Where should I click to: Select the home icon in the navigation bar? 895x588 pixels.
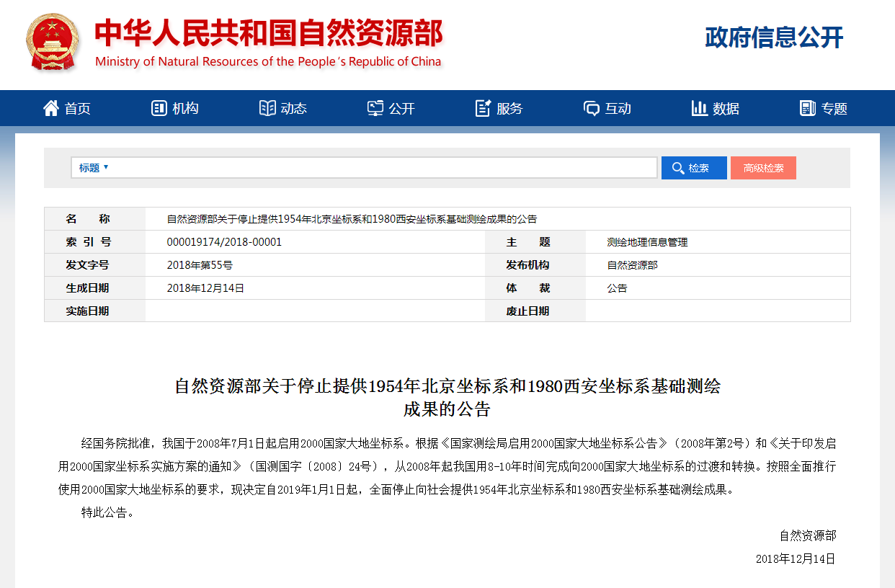(50, 107)
